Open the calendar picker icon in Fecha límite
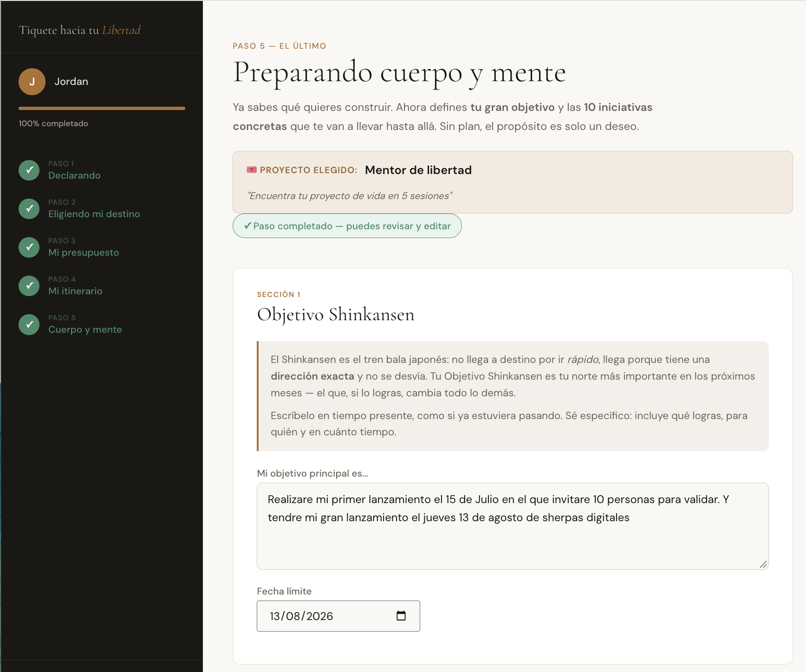This screenshot has height=672, width=806. pos(401,616)
